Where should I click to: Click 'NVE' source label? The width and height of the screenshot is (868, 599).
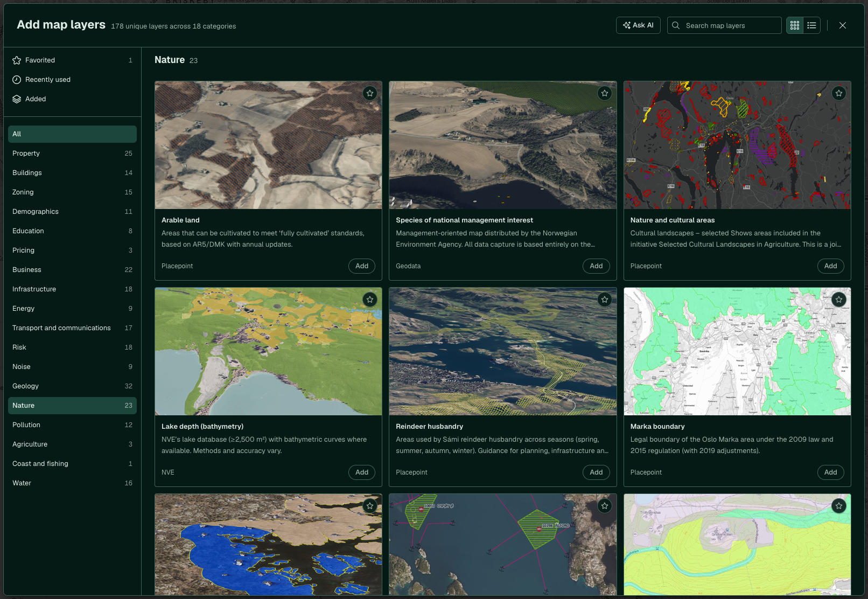(168, 472)
